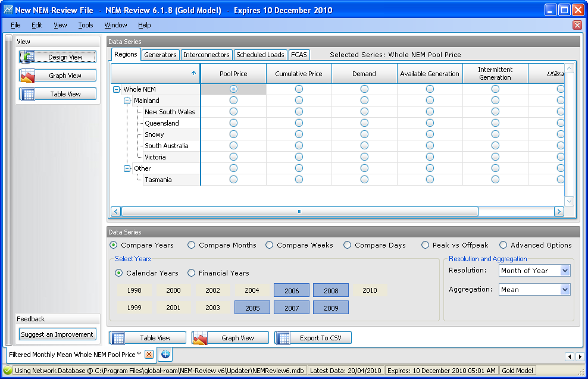Viewport: 588px width, 379px height.
Task: Select Compare Weeks option
Action: (x=269, y=245)
